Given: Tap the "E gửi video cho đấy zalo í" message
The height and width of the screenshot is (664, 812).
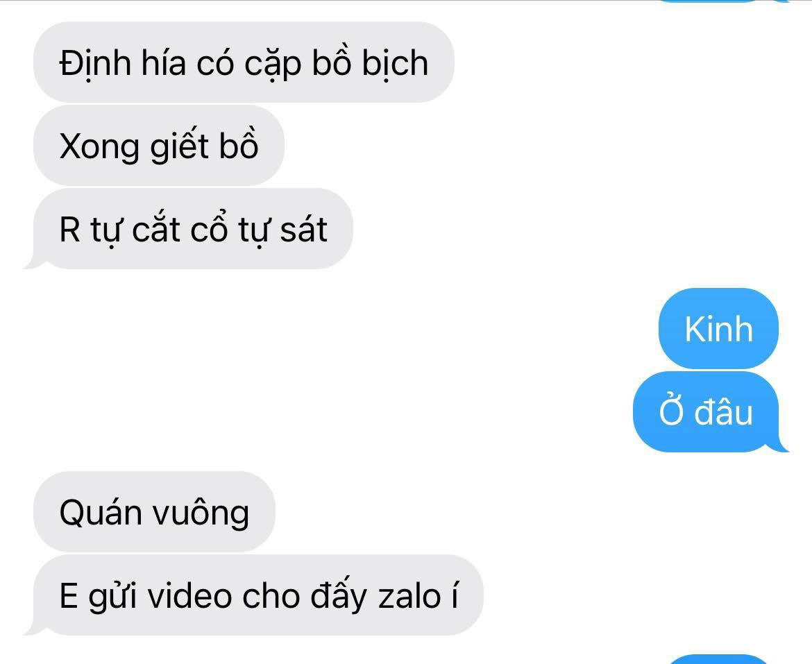Looking at the screenshot, I should [x=254, y=595].
